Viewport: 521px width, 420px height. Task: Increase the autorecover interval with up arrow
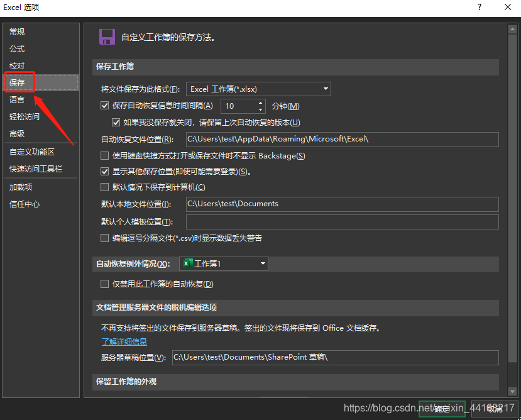tap(261, 102)
